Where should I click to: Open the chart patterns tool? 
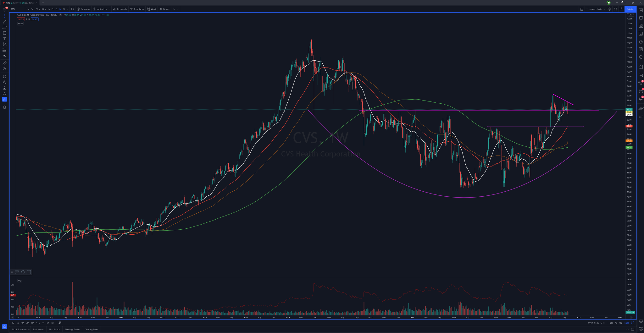pyautogui.click(x=4, y=44)
